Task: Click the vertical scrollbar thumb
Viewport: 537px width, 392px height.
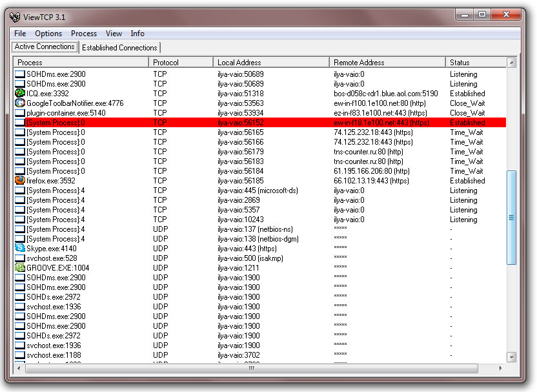Action: 511,218
